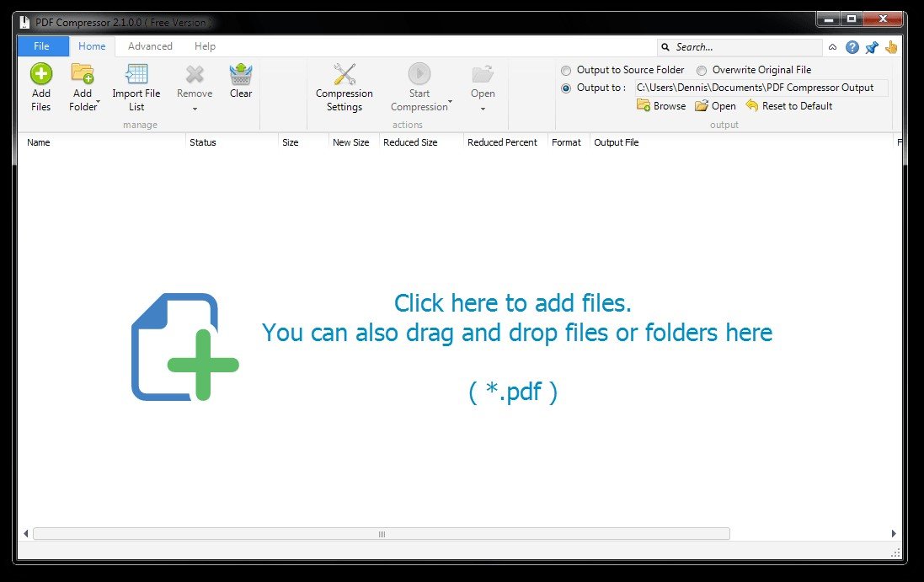
Task: Close the PDF Compressor window
Action: (x=883, y=19)
